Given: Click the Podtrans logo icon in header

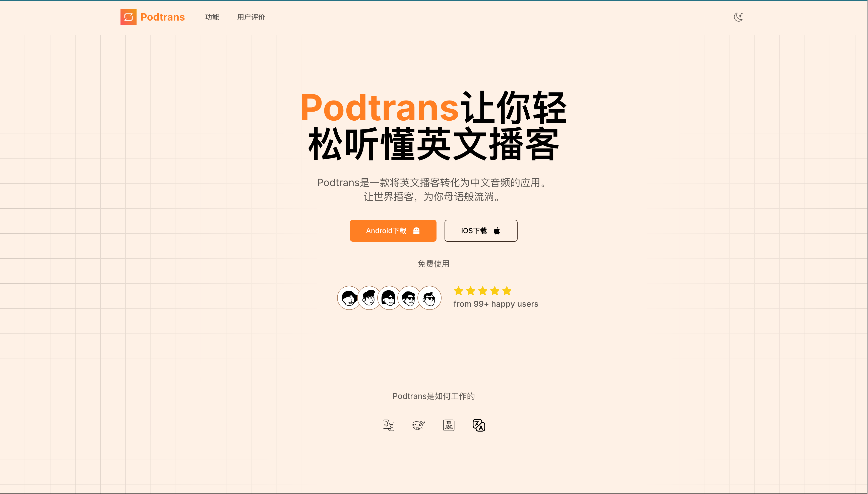Looking at the screenshot, I should pos(128,17).
